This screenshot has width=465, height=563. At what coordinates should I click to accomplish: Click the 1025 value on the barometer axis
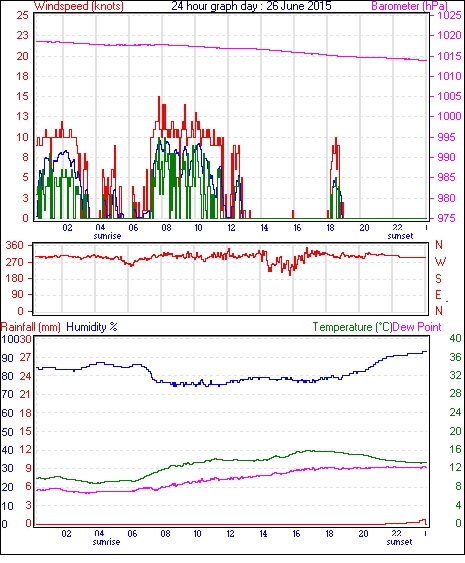[x=449, y=15]
